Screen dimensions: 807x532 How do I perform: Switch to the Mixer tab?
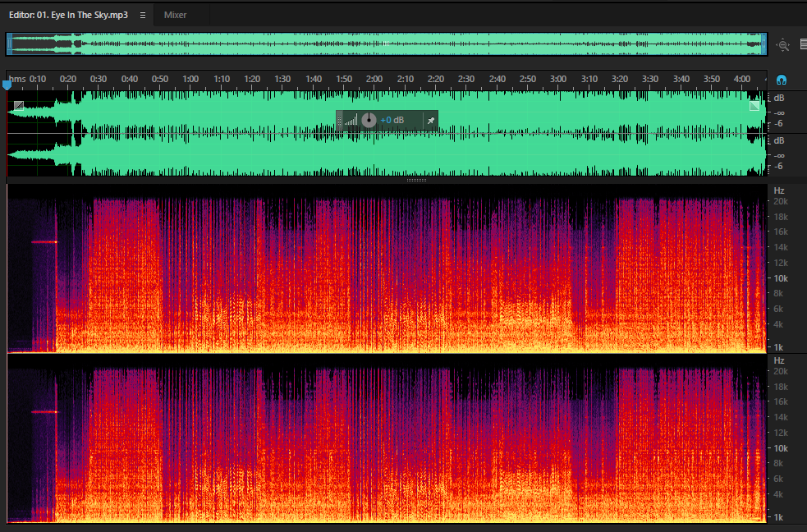(175, 15)
